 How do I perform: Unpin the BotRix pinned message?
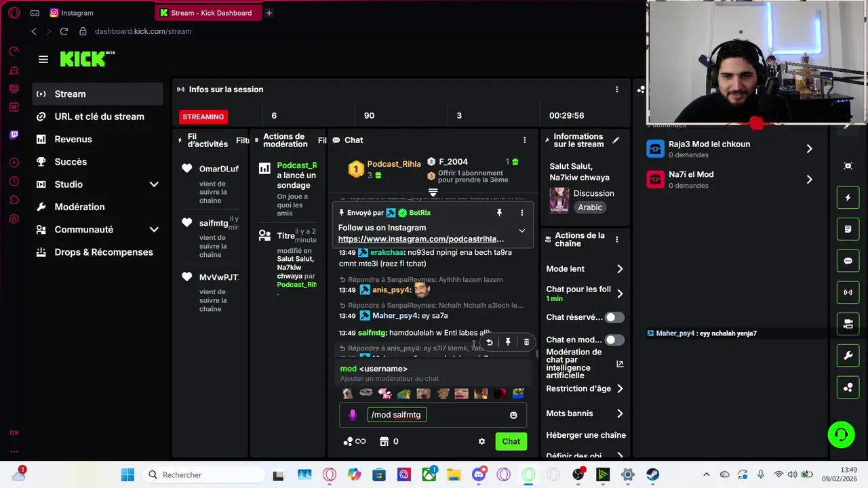pos(499,213)
